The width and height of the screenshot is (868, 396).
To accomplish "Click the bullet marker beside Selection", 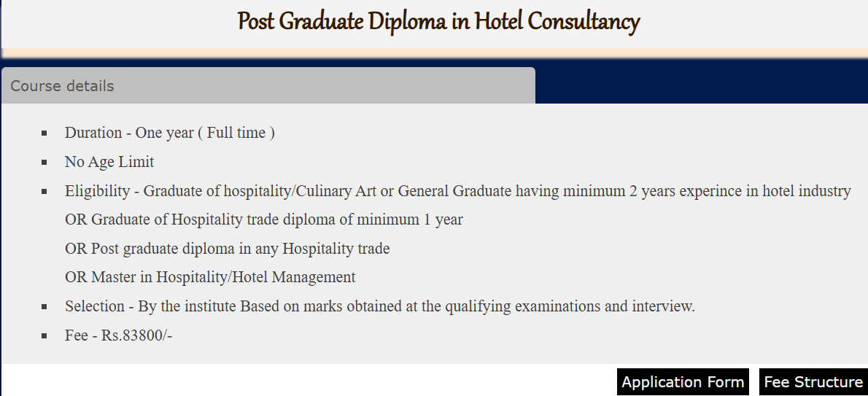I will (44, 307).
